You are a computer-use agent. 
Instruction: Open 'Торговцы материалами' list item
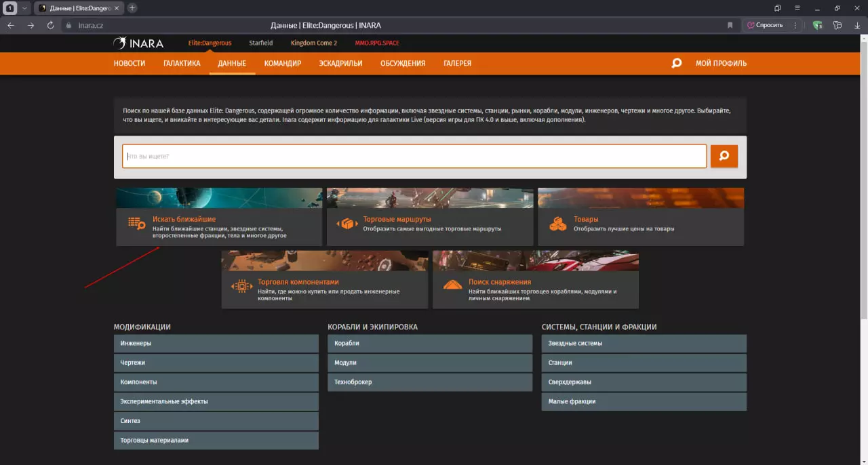tap(216, 440)
